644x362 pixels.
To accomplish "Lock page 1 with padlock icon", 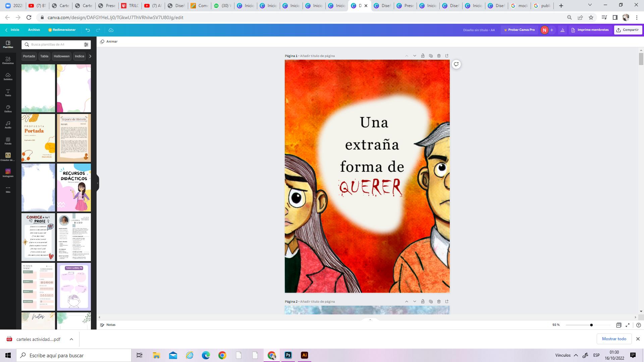I will coord(423,56).
